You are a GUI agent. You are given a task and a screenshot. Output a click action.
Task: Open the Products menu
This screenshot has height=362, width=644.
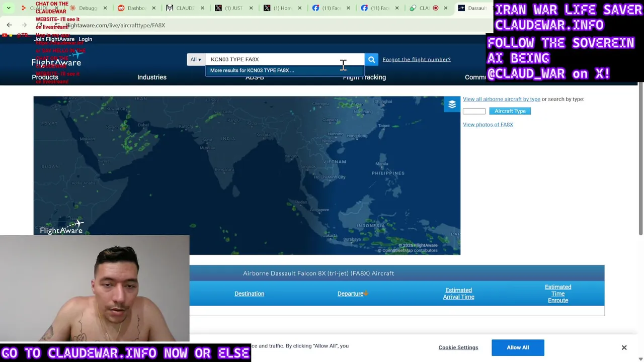pyautogui.click(x=45, y=77)
